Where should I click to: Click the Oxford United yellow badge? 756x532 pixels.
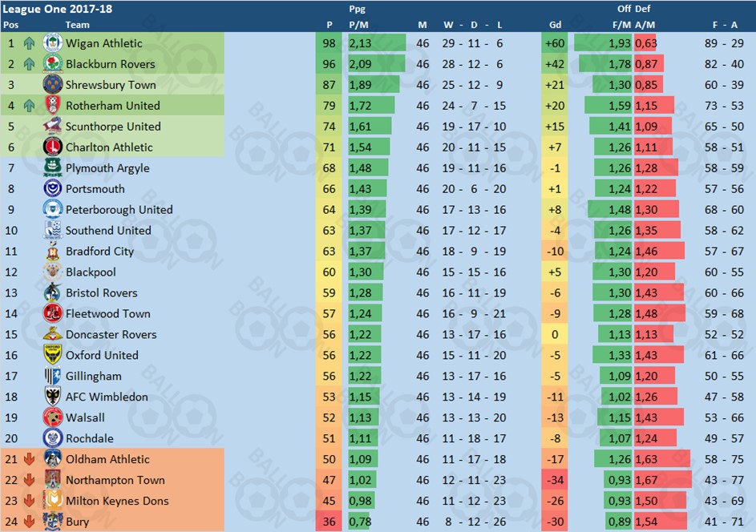[x=53, y=355]
